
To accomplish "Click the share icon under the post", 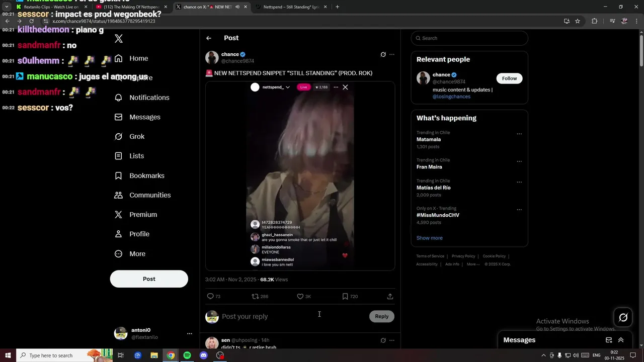I will pos(390,297).
